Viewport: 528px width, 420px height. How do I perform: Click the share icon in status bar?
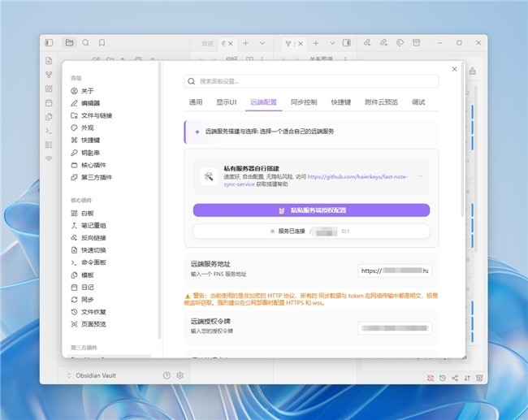pyautogui.click(x=455, y=378)
